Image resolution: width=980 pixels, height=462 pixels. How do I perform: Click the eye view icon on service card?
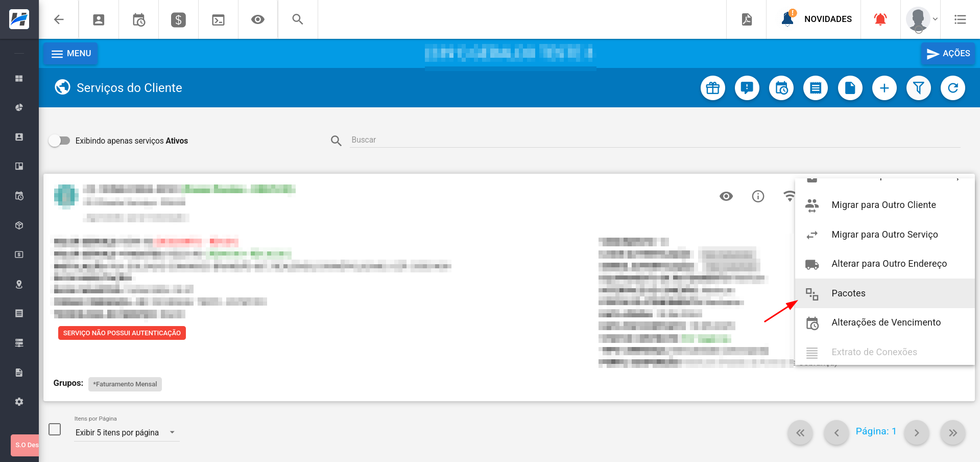click(x=726, y=196)
